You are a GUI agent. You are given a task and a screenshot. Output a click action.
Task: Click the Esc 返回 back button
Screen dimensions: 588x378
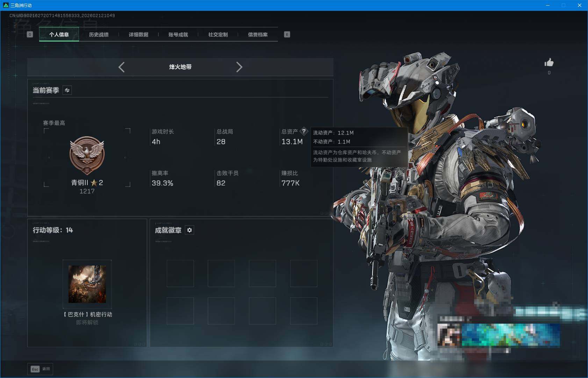point(41,369)
